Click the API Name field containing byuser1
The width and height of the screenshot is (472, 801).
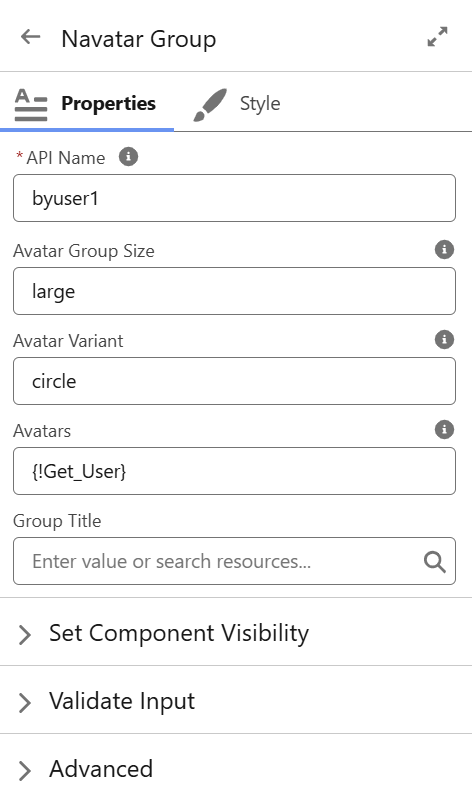(234, 198)
